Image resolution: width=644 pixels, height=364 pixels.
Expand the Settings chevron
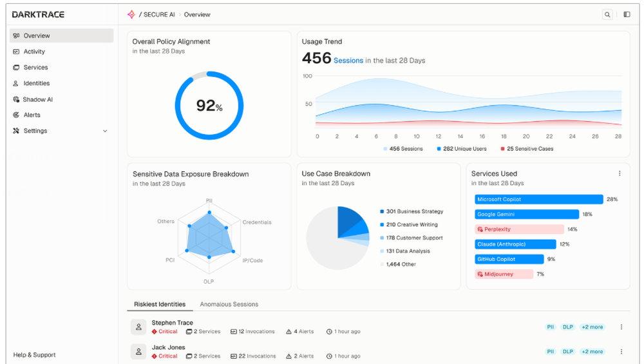coord(105,131)
